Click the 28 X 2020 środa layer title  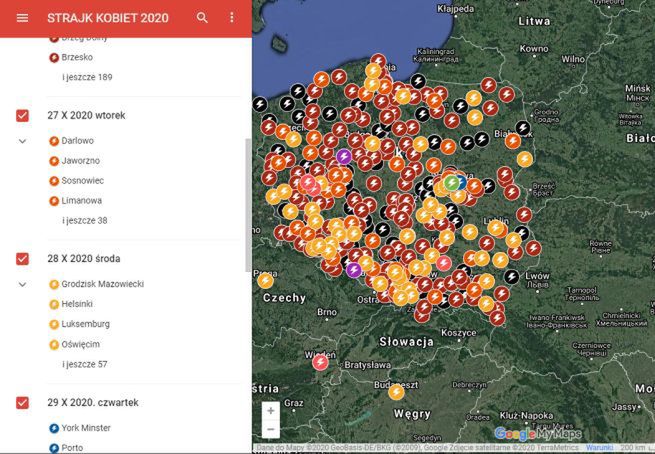(84, 259)
